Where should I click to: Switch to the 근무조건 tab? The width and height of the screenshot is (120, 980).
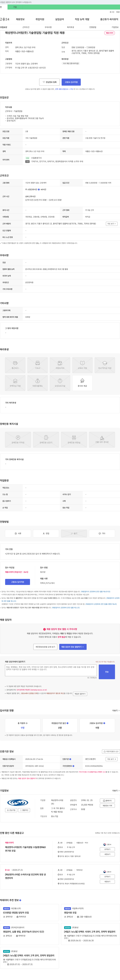(x=26, y=27)
